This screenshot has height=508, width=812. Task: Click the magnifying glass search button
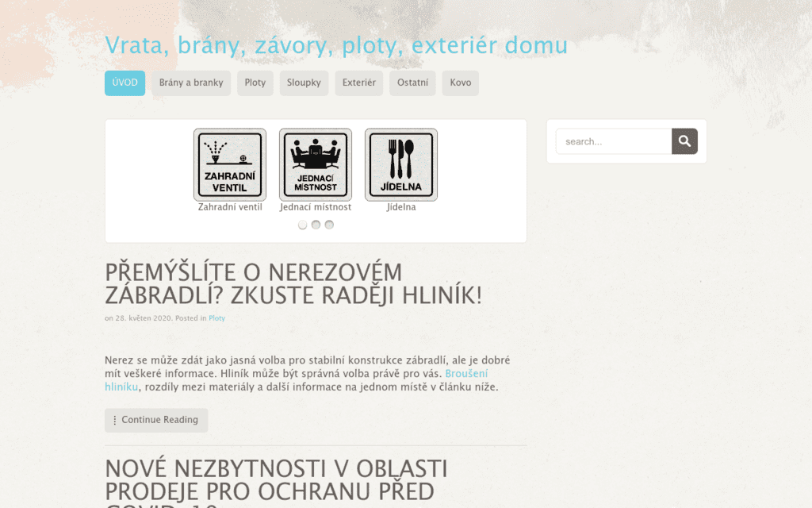pos(684,141)
